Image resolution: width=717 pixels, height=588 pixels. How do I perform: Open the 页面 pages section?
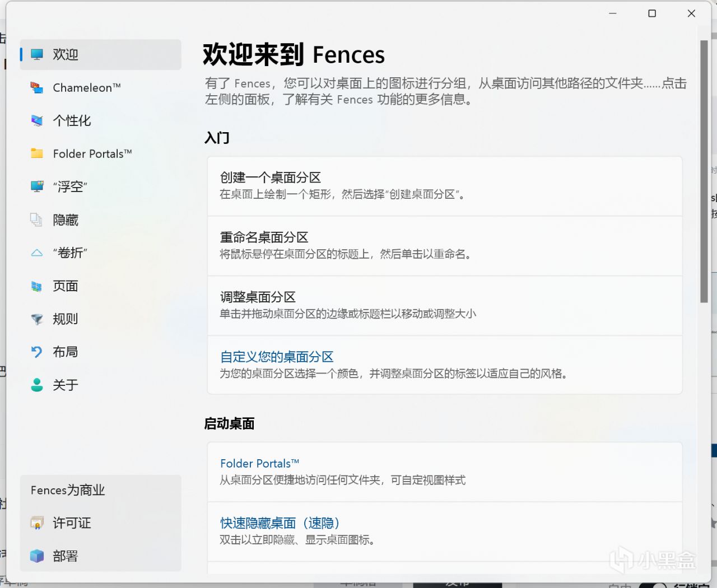(x=66, y=286)
